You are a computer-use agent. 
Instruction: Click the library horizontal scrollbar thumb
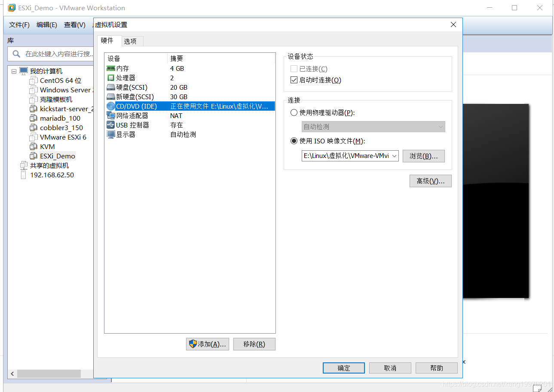point(49,374)
